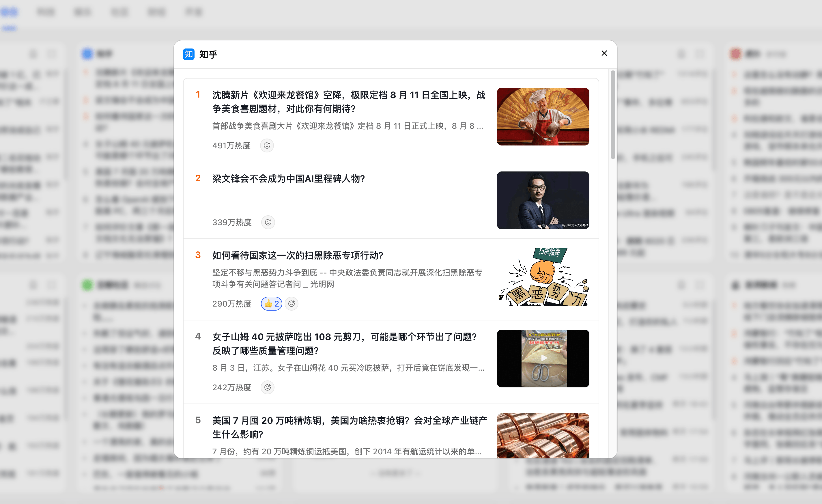Viewport: 822px width, 504px height.
Task: Play the pizza scissors video thumbnail
Action: click(543, 358)
